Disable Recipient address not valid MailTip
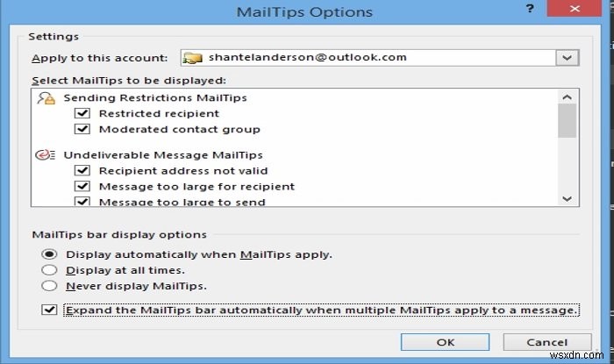The image size is (614, 364). pos(82,170)
